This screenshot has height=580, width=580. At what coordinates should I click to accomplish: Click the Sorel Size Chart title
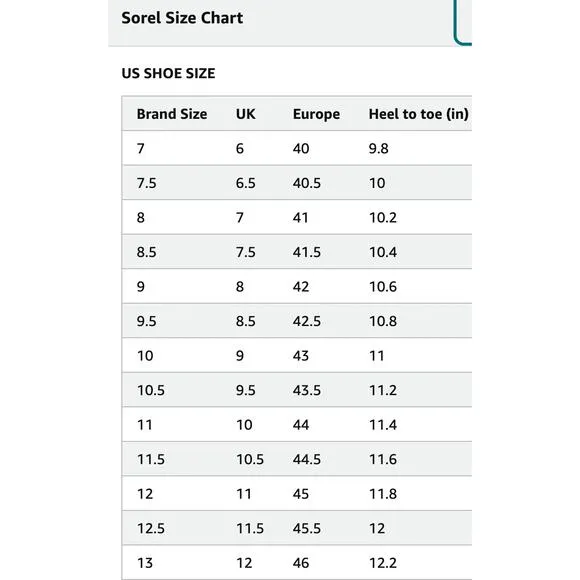pos(182,18)
